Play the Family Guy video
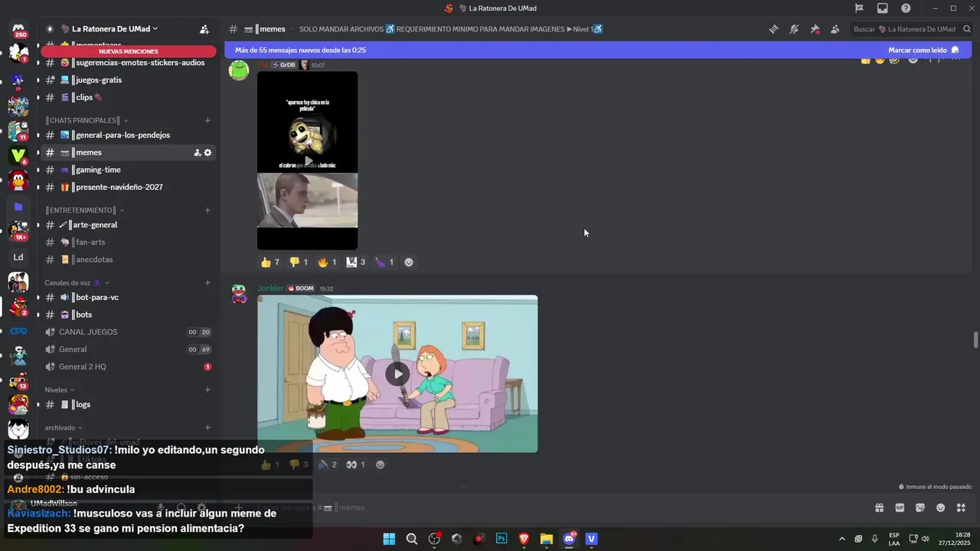The height and width of the screenshot is (551, 980). click(x=397, y=373)
